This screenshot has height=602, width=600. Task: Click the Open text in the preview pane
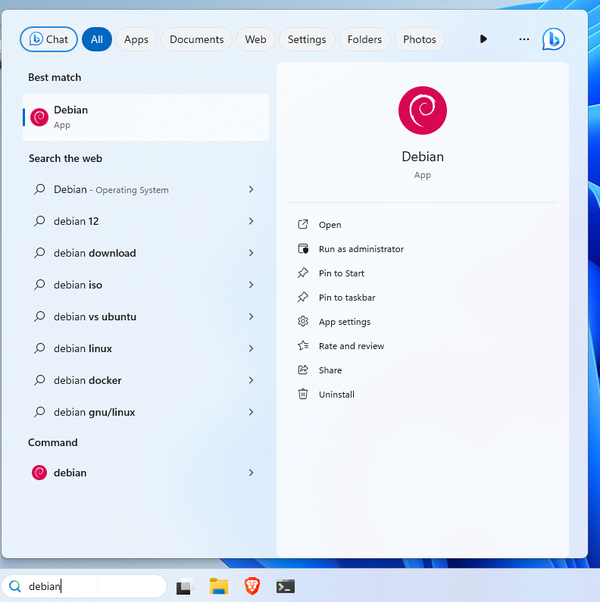pos(330,225)
